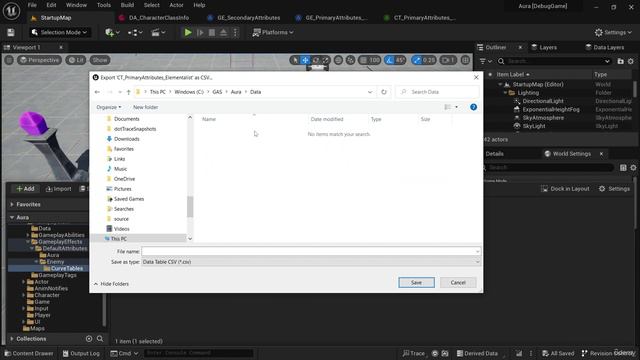The width and height of the screenshot is (640, 360).
Task: Click the viewport hamburger options button
Action: coord(9,60)
